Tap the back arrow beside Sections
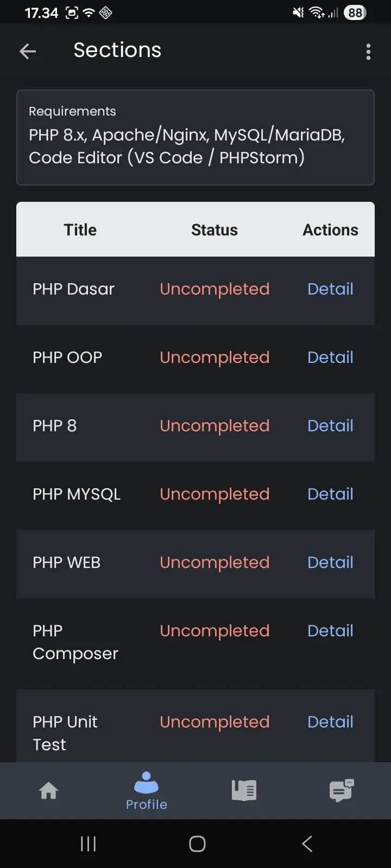The image size is (391, 868). coord(28,52)
